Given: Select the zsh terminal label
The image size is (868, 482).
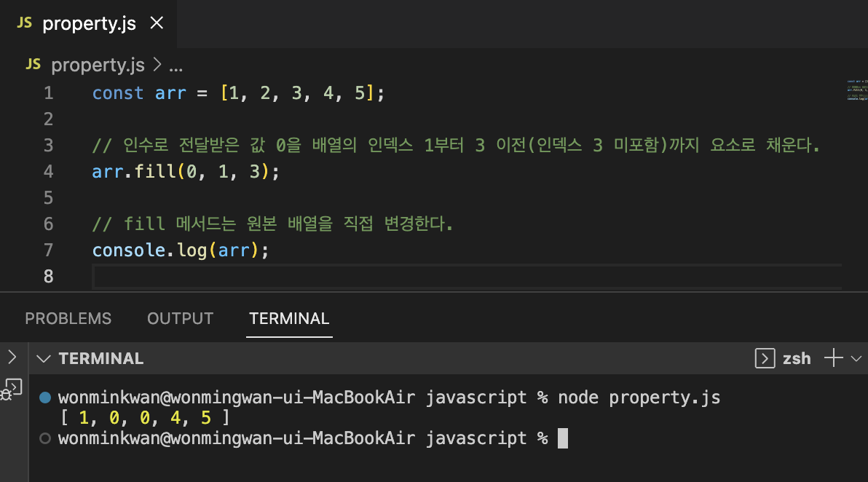Looking at the screenshot, I should pyautogui.click(x=797, y=359).
